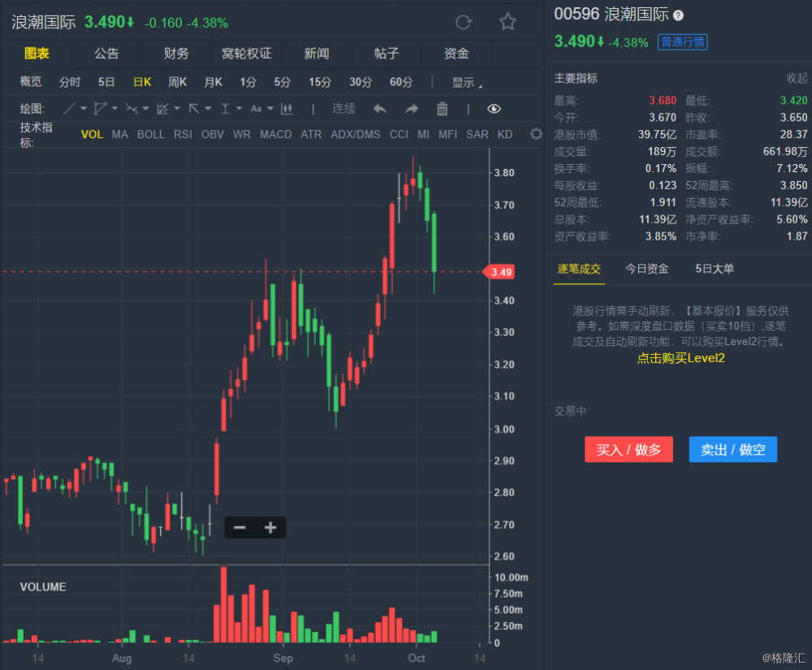Follow the 点击购买Level2 link
Image resolution: width=812 pixels, height=670 pixels.
[680, 358]
